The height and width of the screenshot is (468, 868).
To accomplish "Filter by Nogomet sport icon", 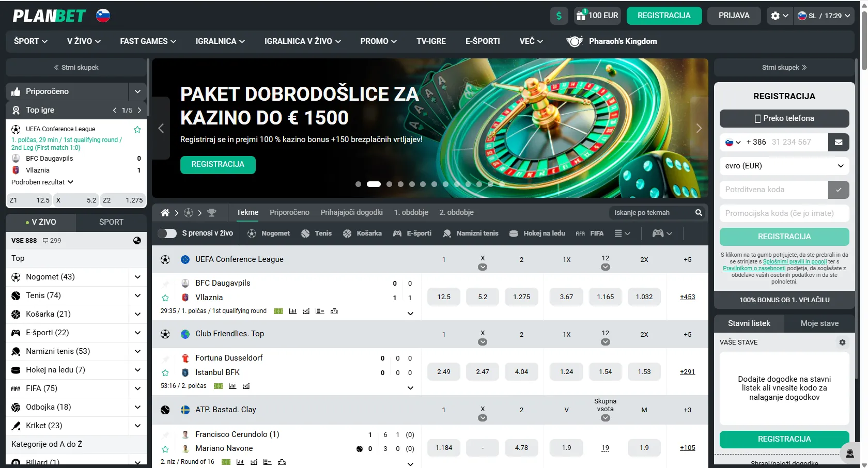I will 252,233.
